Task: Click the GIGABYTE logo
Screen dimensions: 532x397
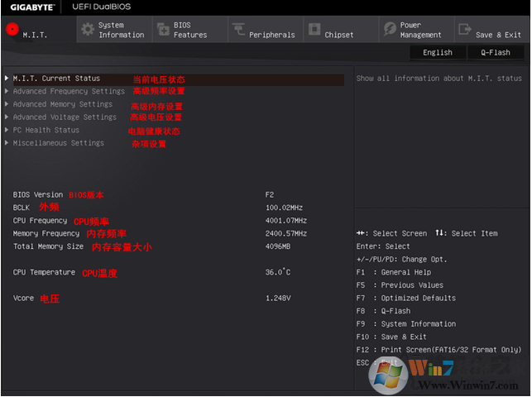Action: [32, 7]
